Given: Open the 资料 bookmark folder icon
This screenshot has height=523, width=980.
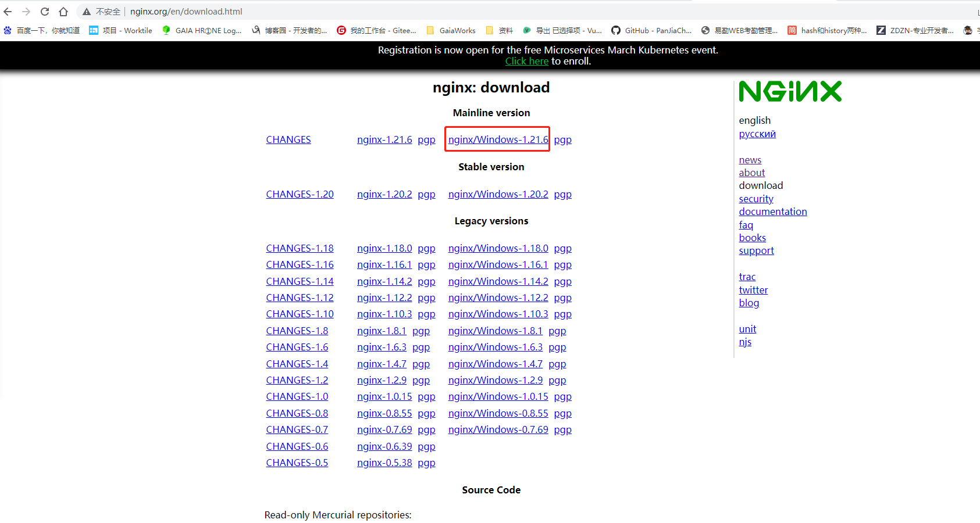Looking at the screenshot, I should click(490, 30).
